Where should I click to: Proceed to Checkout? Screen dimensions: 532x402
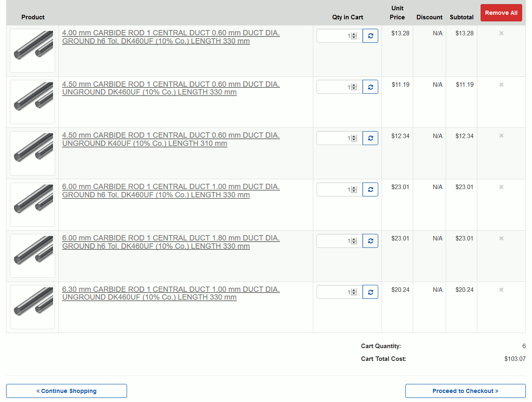pyautogui.click(x=465, y=391)
